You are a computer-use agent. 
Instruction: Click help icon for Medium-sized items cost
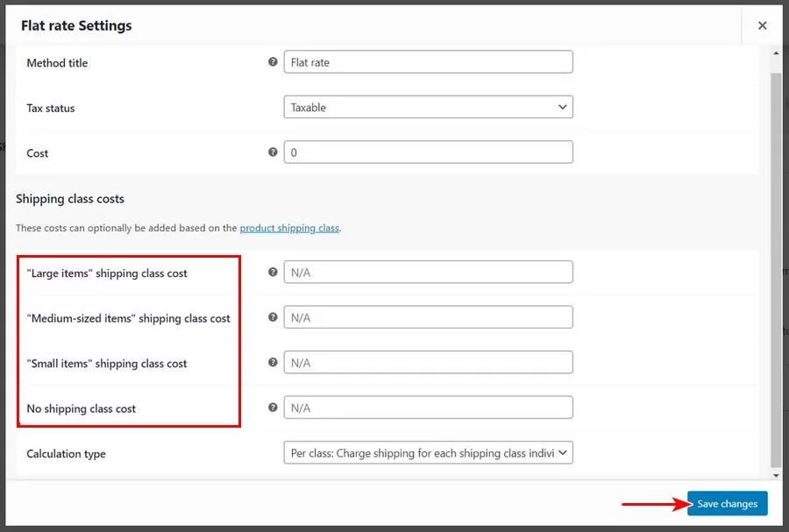pos(273,317)
